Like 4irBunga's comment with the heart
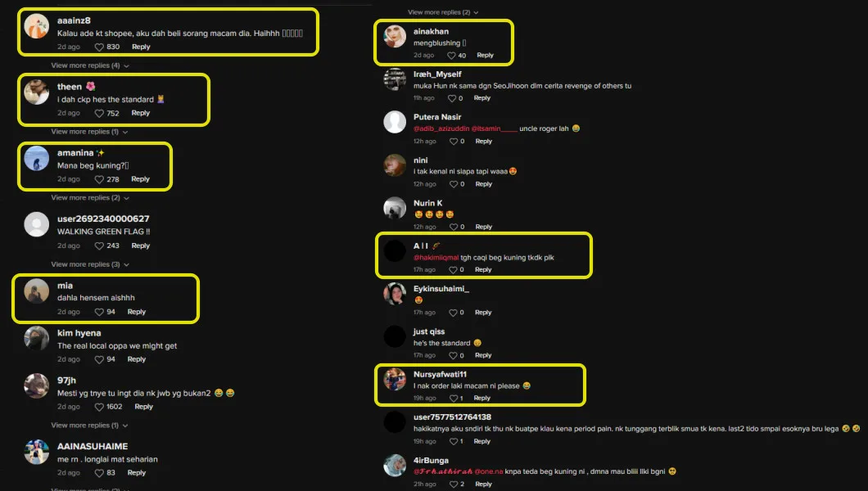 [454, 484]
